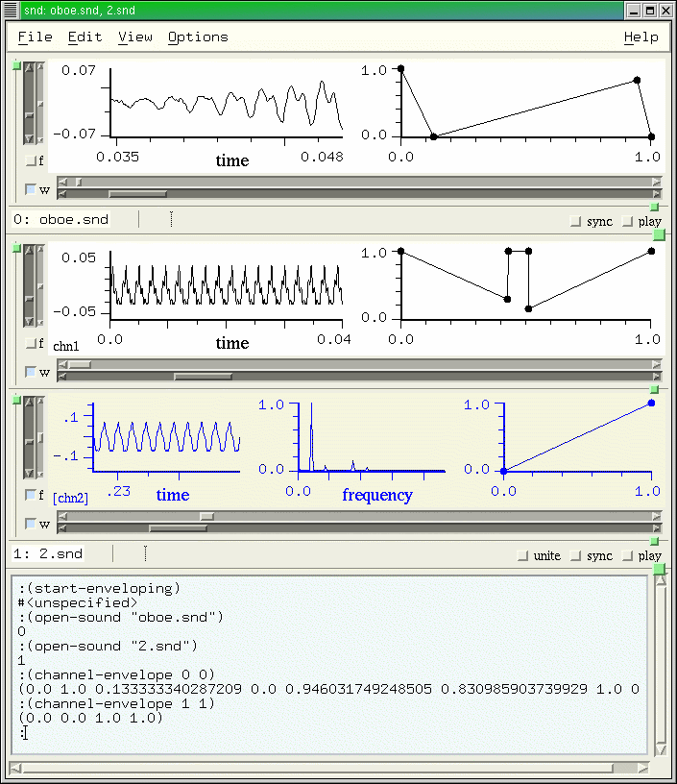Click left arrow of oboe.snd position scrollbar
677x784 pixels.
(62, 181)
